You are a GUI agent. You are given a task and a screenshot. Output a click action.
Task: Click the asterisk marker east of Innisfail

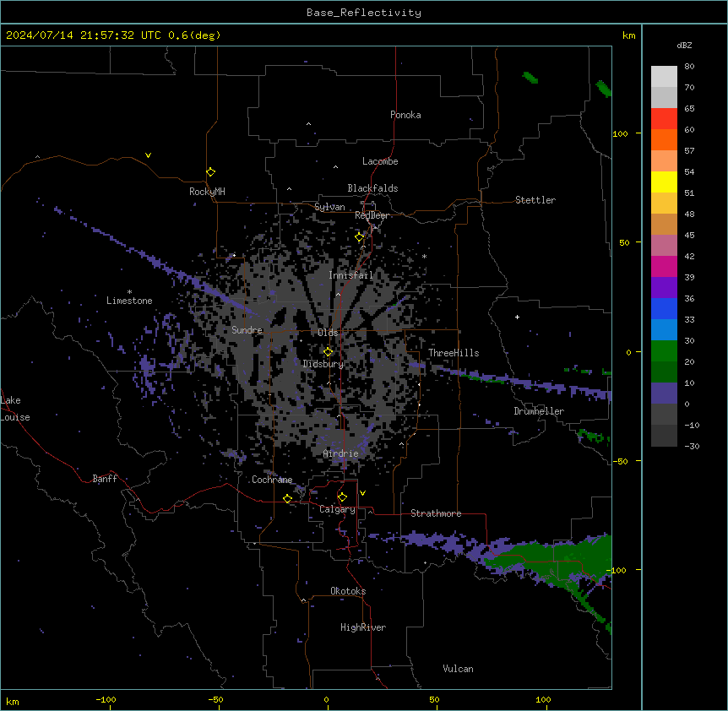(x=424, y=256)
